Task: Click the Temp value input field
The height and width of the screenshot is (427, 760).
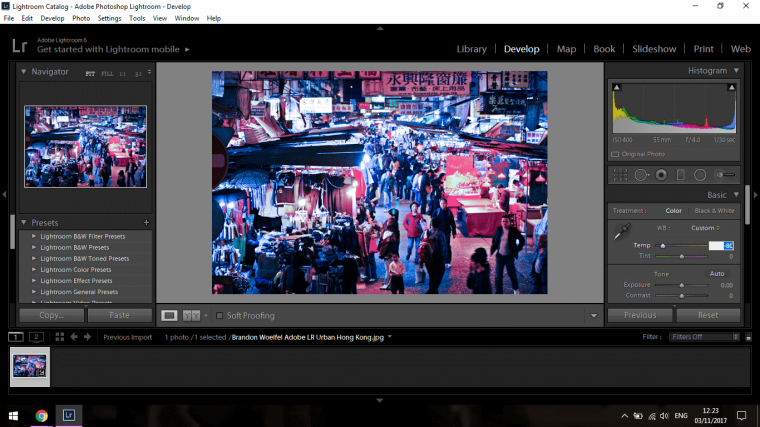Action: point(721,246)
